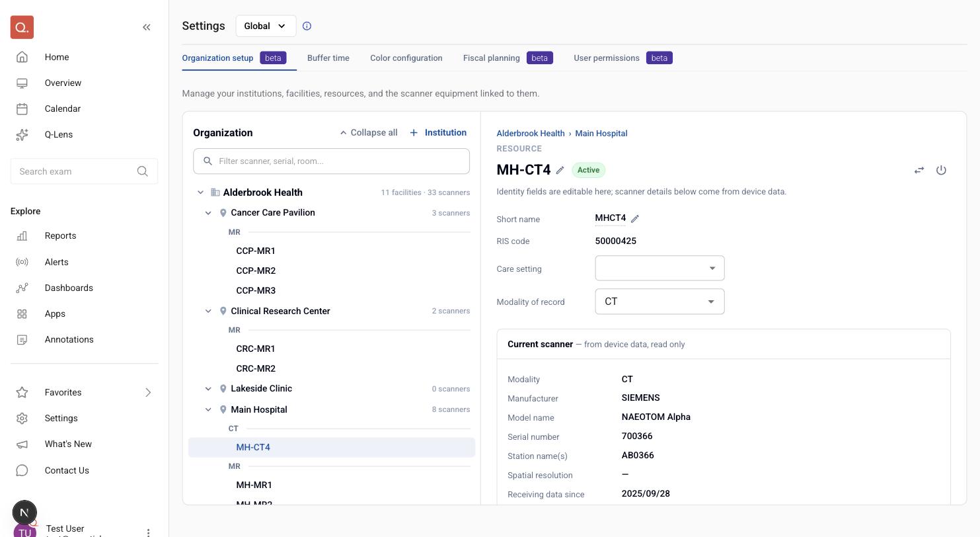Viewport: 980px width, 537px height.
Task: Open the Home page via its icon
Action: (x=22, y=57)
